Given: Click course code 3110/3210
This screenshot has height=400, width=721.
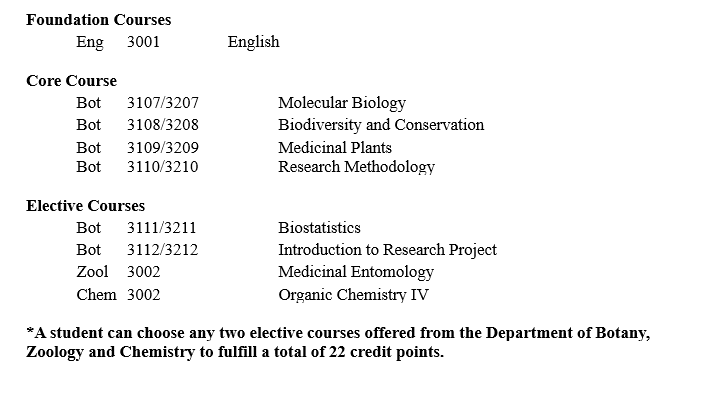Looking at the screenshot, I should coord(162,167).
